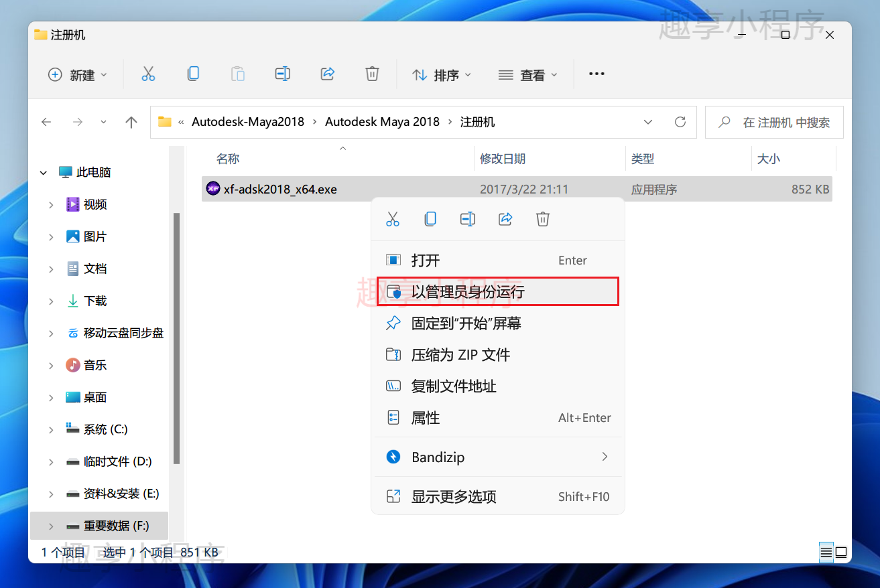Collapse the 此电脑 tree node
880x588 pixels.
pyautogui.click(x=44, y=173)
